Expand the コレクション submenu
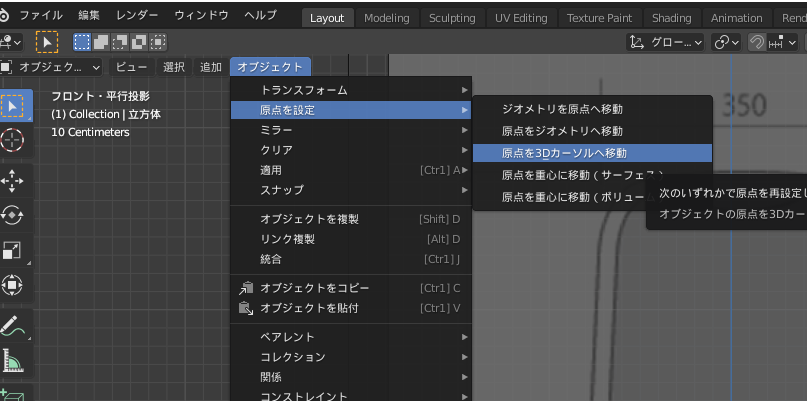 (350, 357)
